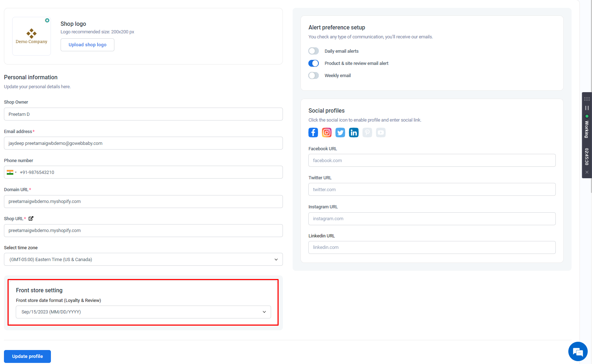This screenshot has width=592, height=364.
Task: Enable the Pinterest social profile icon
Action: [367, 133]
